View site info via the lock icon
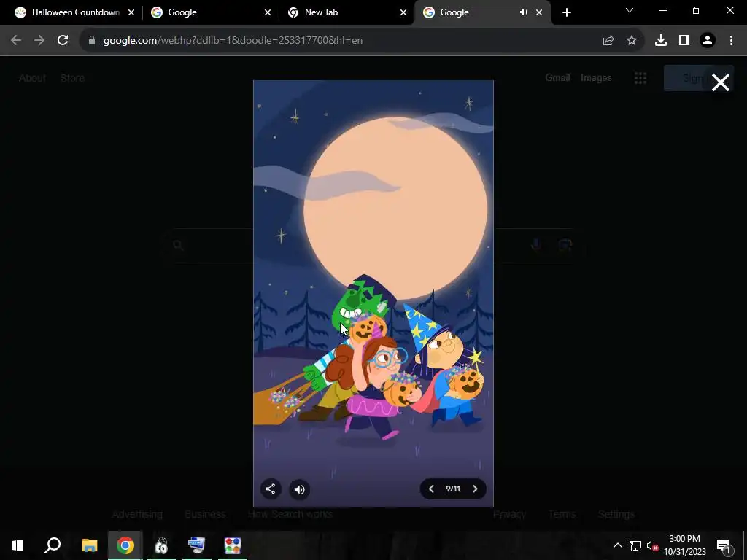 92,41
